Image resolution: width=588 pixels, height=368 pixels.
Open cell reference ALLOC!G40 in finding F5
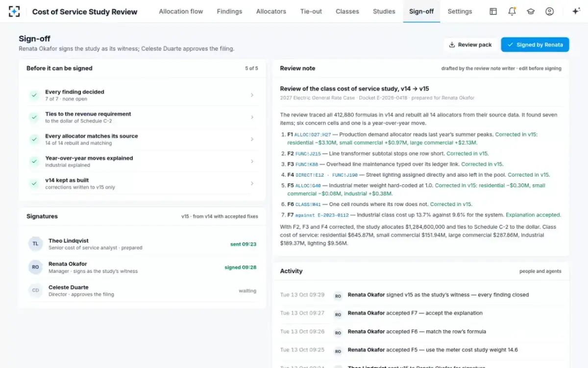click(308, 186)
